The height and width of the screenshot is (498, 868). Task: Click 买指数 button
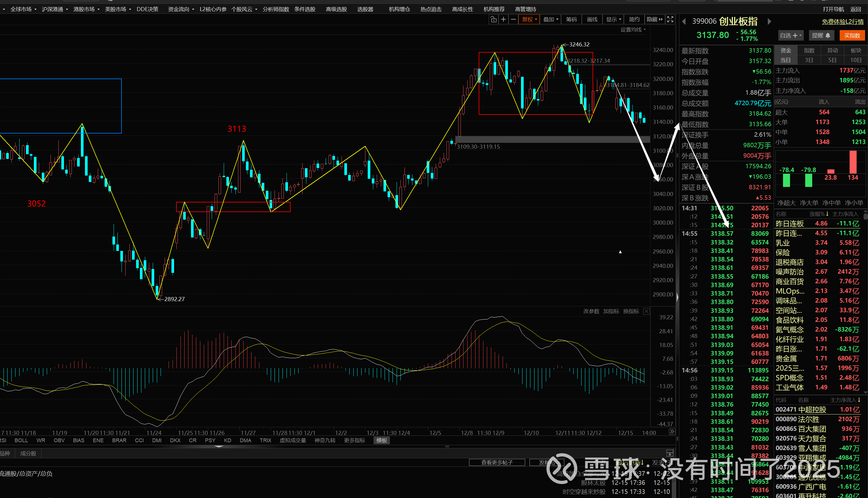tap(852, 36)
